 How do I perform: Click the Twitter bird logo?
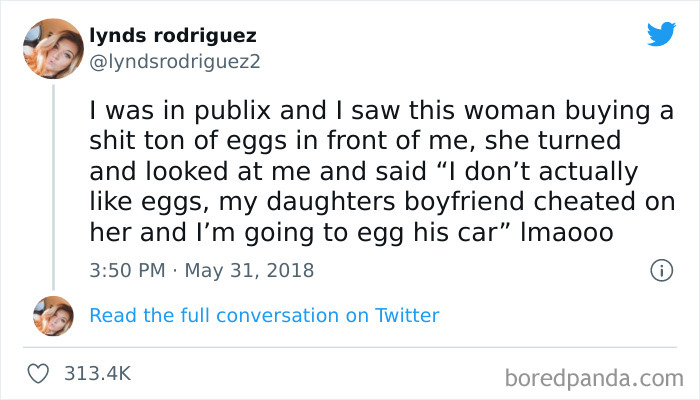click(x=660, y=35)
